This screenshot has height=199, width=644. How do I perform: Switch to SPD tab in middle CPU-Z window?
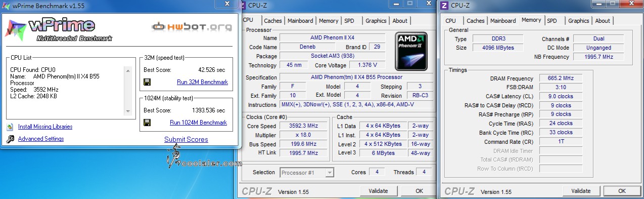pyautogui.click(x=349, y=21)
